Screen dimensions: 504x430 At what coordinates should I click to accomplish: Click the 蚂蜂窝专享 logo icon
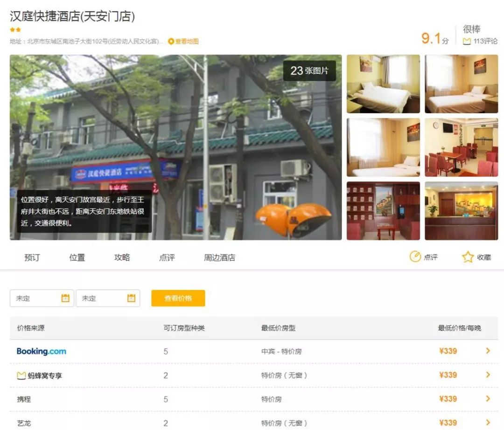pos(21,375)
